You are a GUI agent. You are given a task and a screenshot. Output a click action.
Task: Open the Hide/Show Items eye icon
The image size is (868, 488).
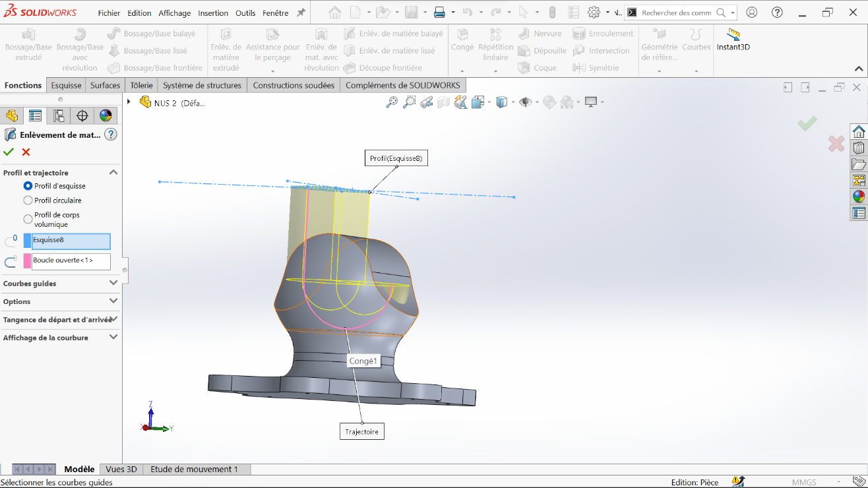pyautogui.click(x=525, y=102)
